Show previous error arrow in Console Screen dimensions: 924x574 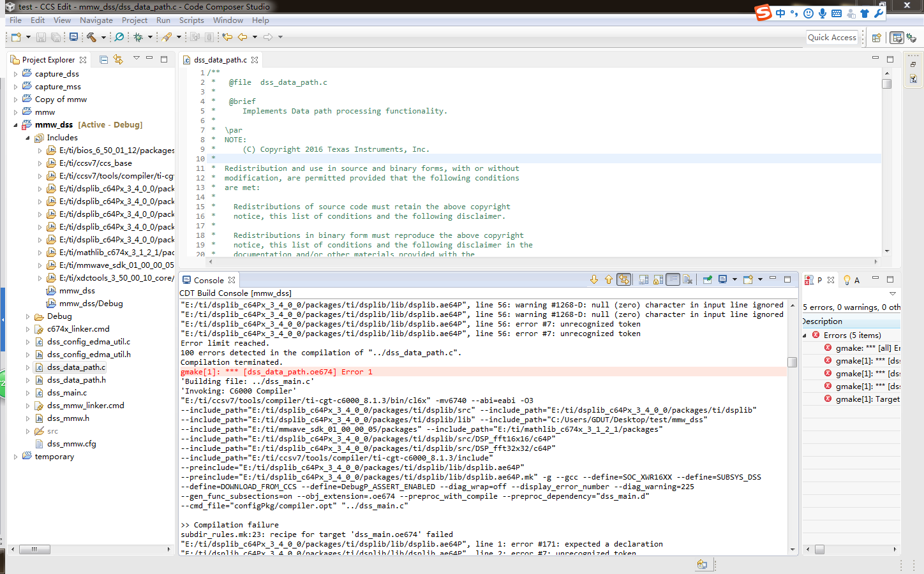click(608, 279)
